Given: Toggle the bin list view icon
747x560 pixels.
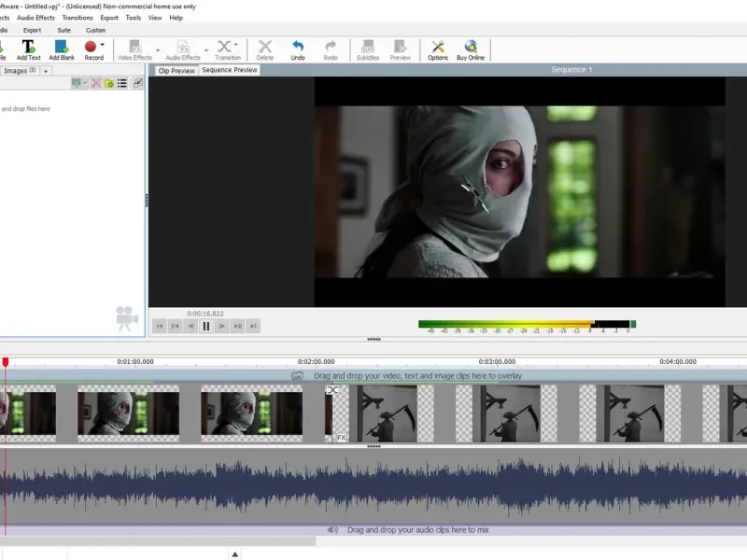Looking at the screenshot, I should pyautogui.click(x=122, y=83).
